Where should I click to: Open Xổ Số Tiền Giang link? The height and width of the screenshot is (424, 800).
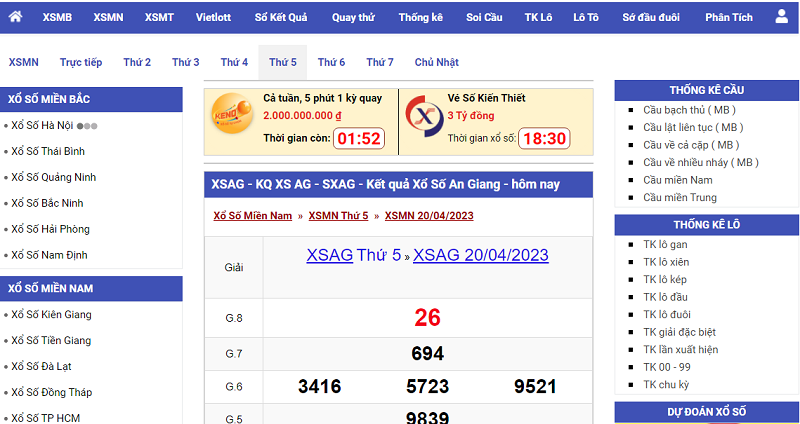tap(51, 340)
